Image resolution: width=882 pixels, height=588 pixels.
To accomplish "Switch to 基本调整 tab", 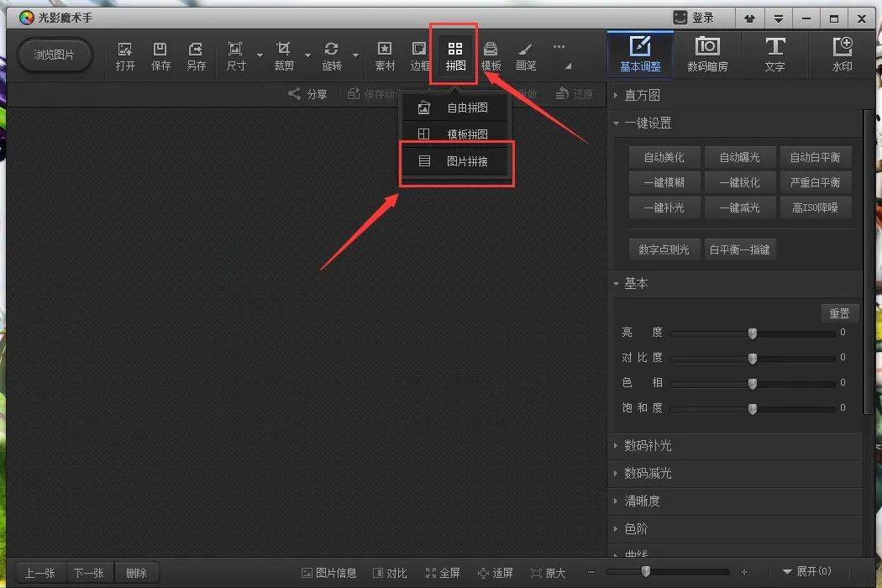I will [x=640, y=54].
